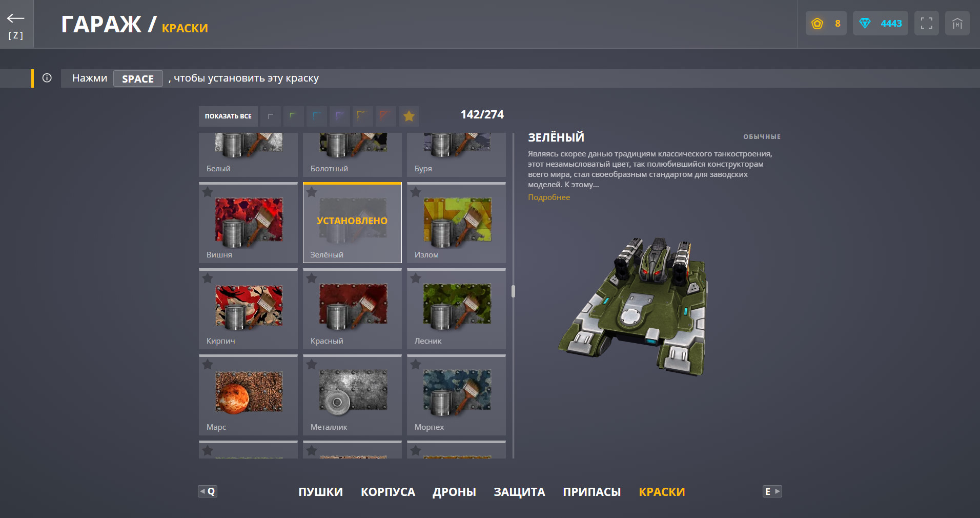Toggle fullscreen mode icon

coord(926,23)
